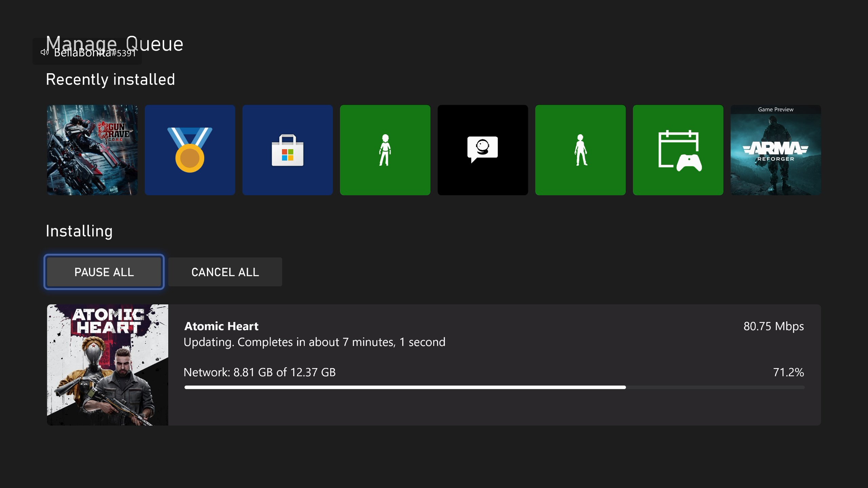This screenshot has width=868, height=488.
Task: Select the PAUSE ALL button
Action: coord(104,272)
